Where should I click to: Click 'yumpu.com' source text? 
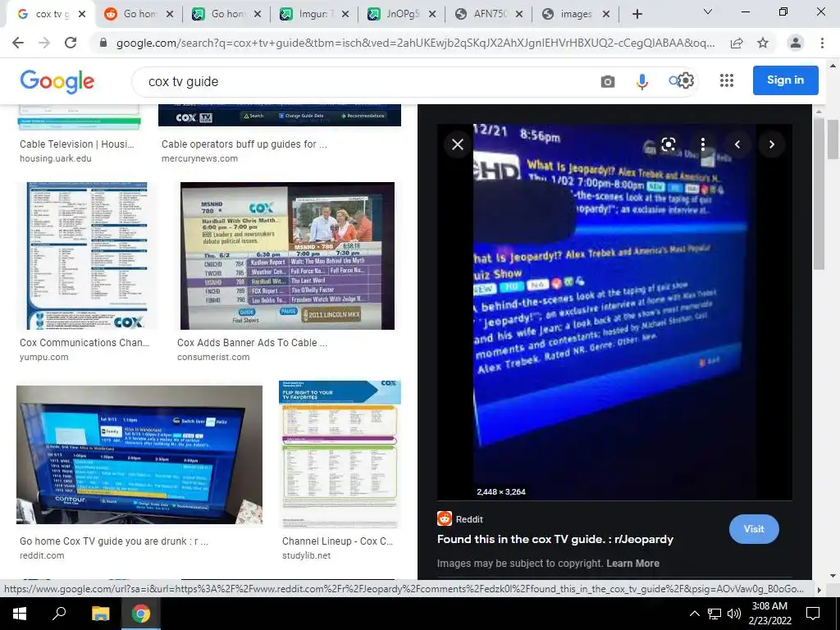pos(44,358)
